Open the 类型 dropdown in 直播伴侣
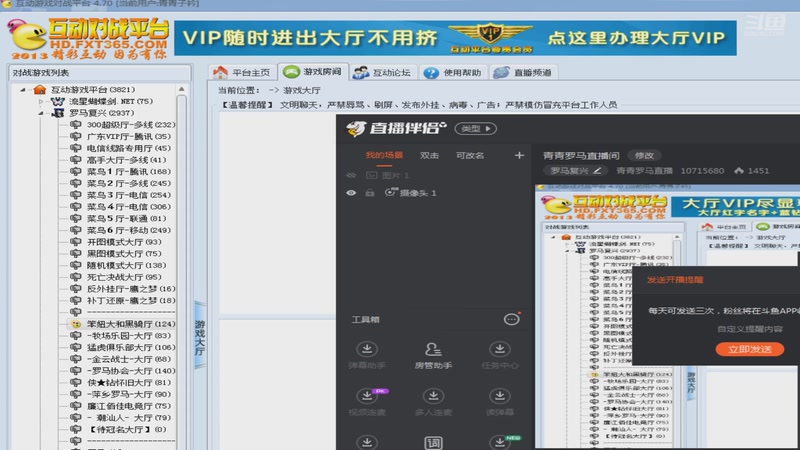This screenshot has height=450, width=800. [x=476, y=129]
